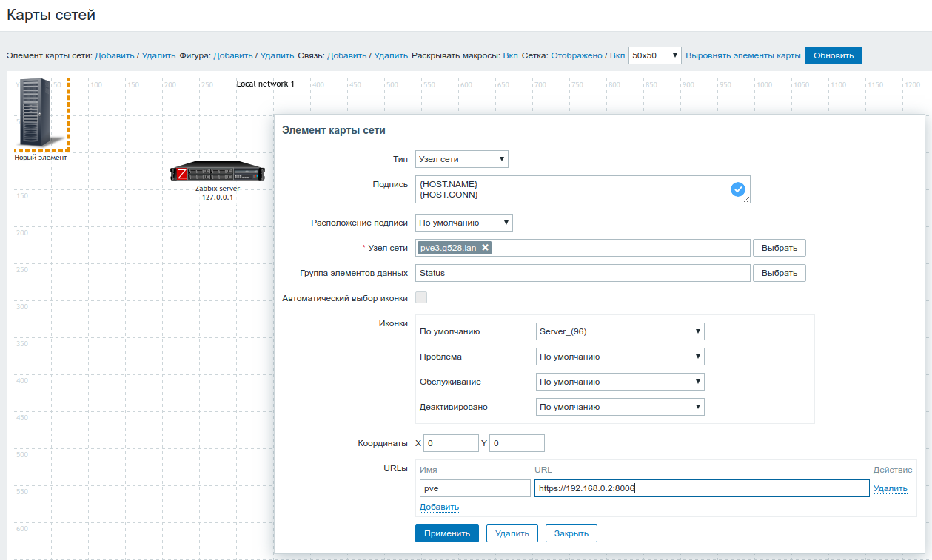Click the Подпись text area
The height and width of the screenshot is (560, 932).
(x=583, y=189)
